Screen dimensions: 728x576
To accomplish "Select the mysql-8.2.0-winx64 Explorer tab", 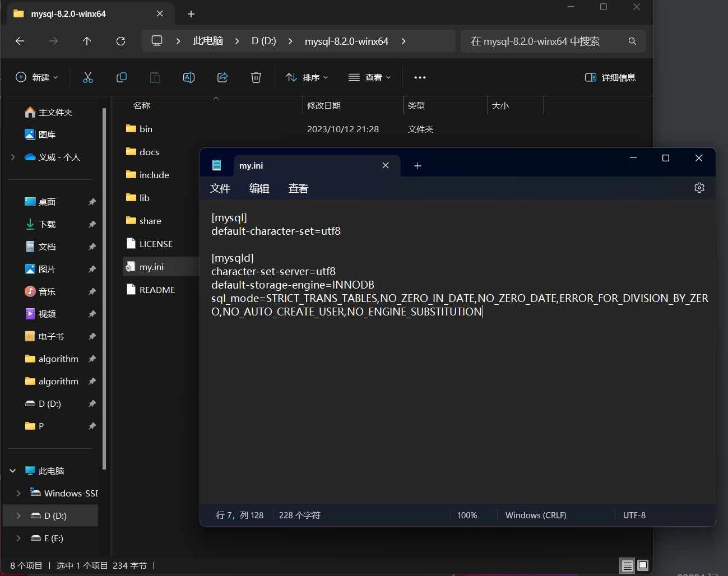I will pyautogui.click(x=90, y=13).
